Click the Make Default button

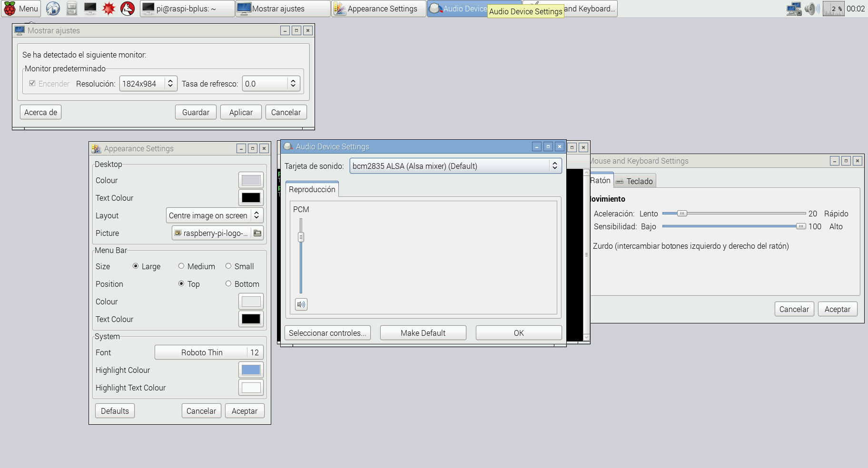(423, 333)
